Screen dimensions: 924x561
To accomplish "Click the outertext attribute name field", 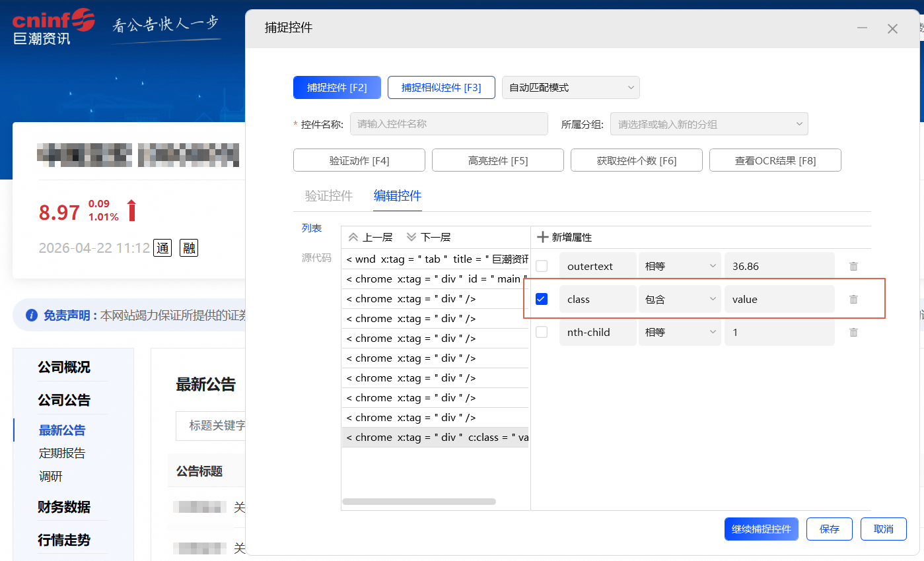I will (x=598, y=267).
